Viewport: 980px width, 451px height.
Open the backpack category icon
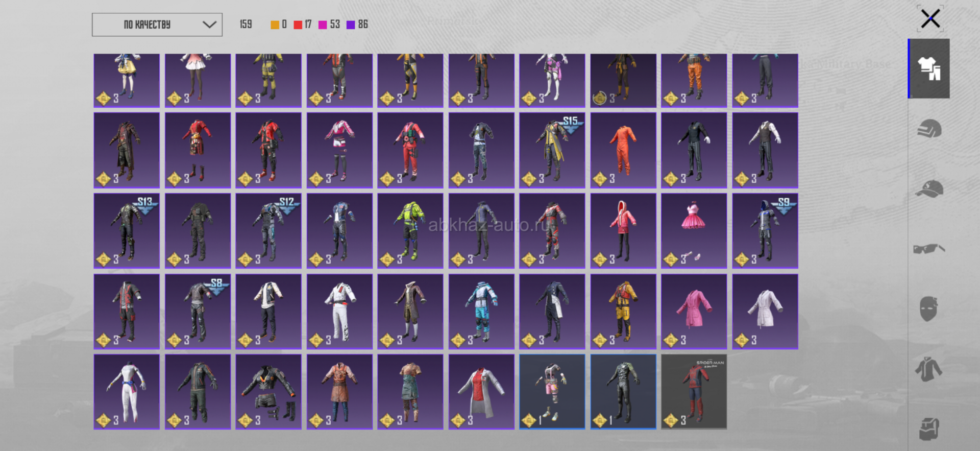929,429
